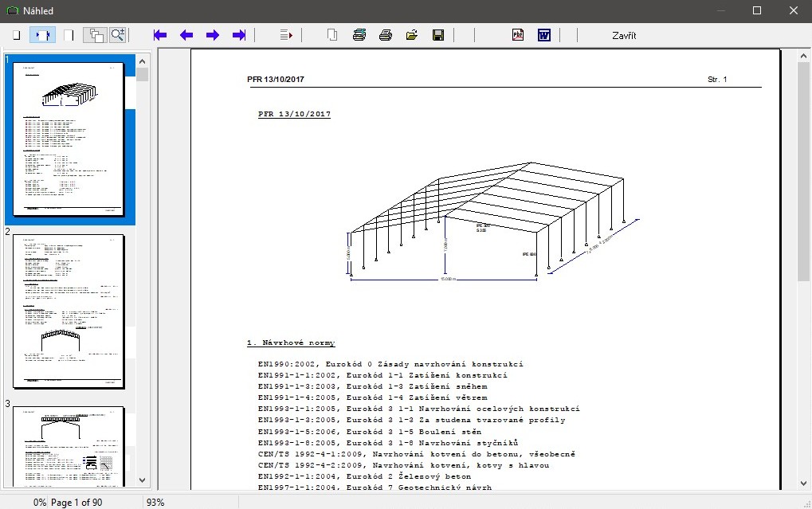
Task: Select the 100 percent page view icon
Action: [x=69, y=35]
